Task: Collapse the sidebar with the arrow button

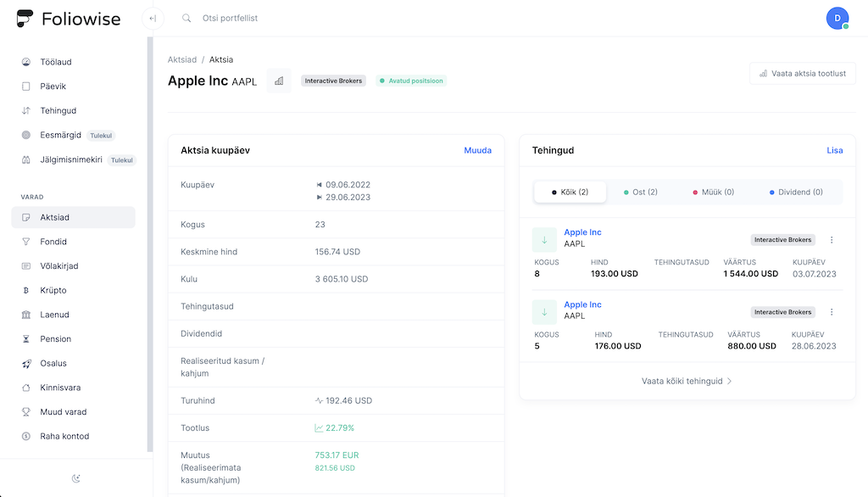Action: 153,18
